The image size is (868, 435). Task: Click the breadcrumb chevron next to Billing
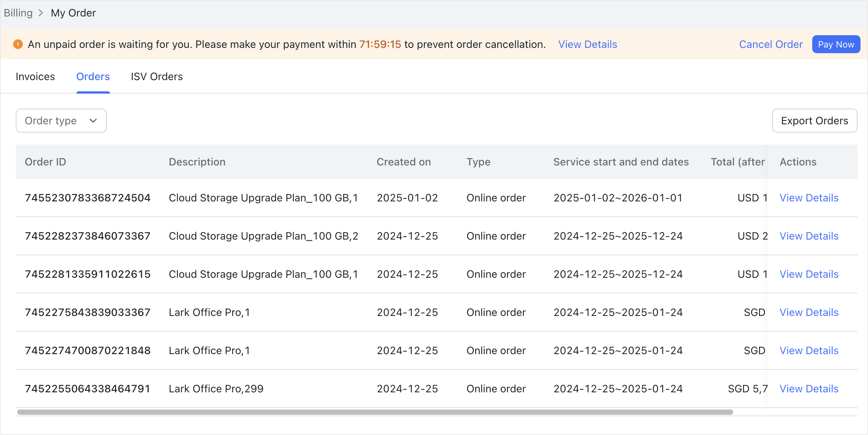click(x=41, y=12)
